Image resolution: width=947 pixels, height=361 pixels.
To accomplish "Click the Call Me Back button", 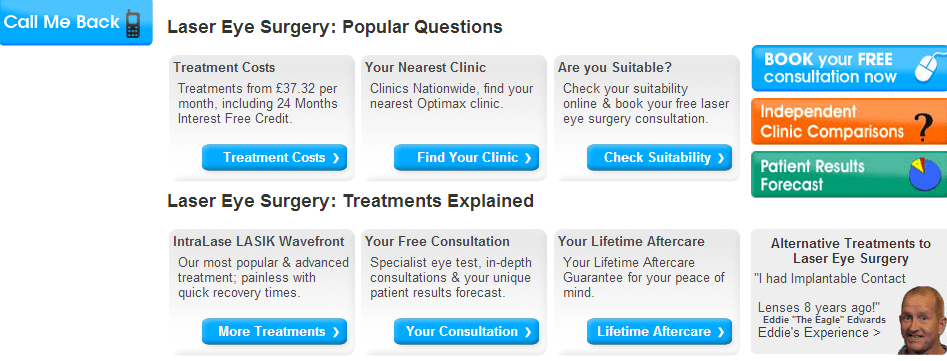I will 76,22.
